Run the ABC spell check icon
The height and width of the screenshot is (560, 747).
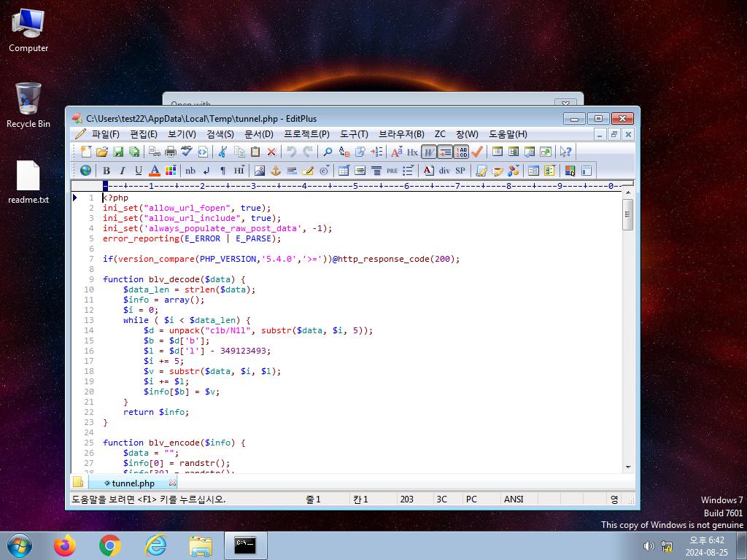(186, 152)
